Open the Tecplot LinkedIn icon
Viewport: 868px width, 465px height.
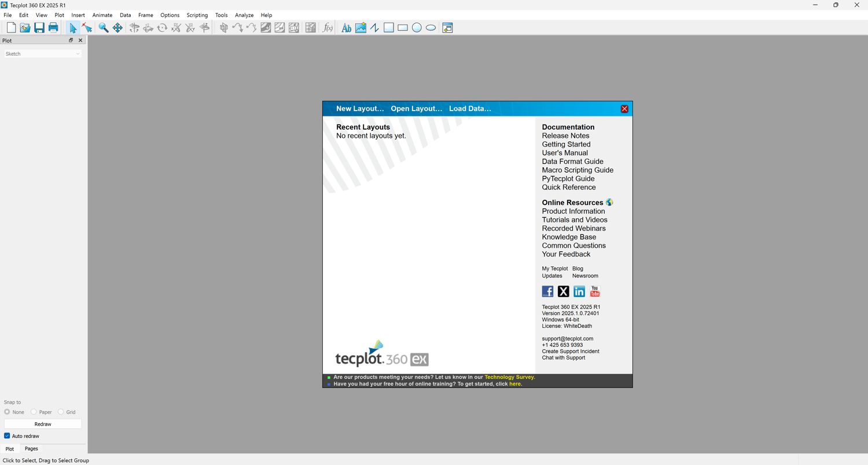click(579, 291)
